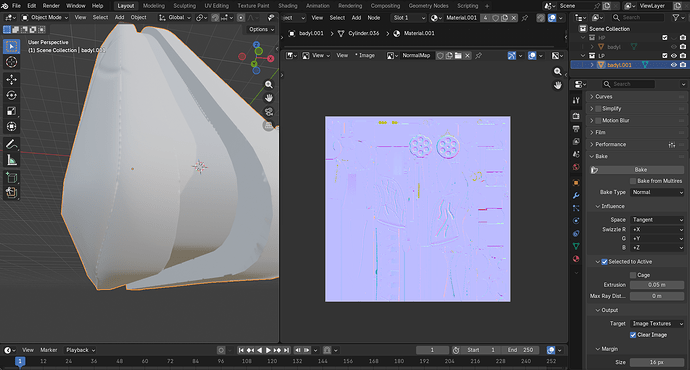
Task: Toggle the Motion Blur checkbox
Action: 598,121
